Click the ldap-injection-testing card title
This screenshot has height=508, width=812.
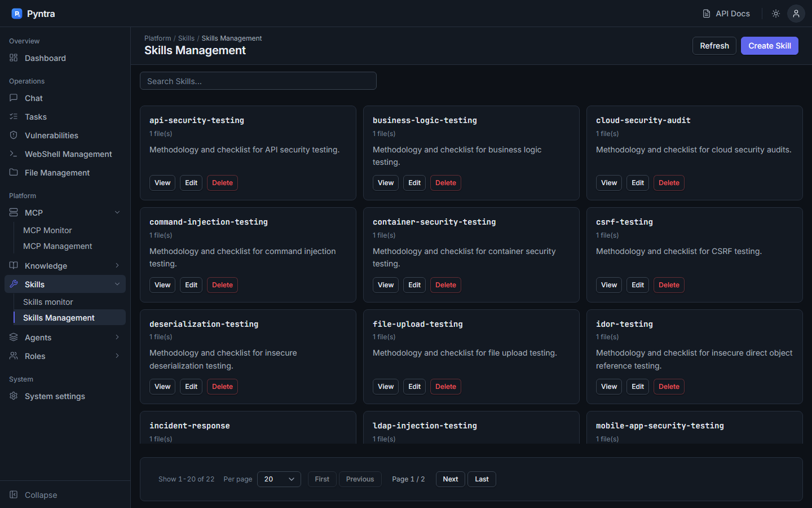coord(425,426)
